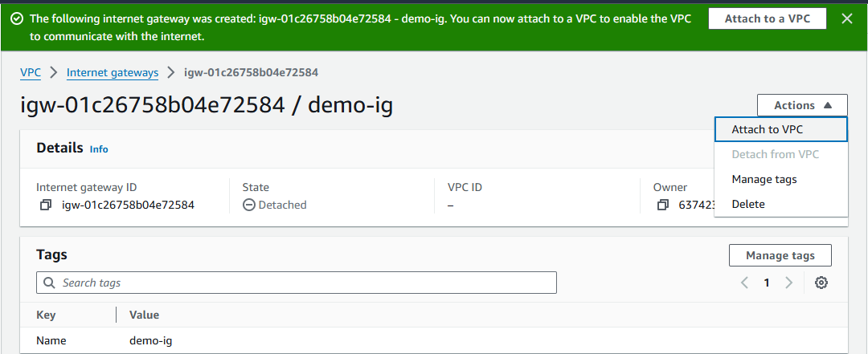Dismiss the green success banner
Image resolution: width=868 pixels, height=354 pixels.
pos(847,18)
